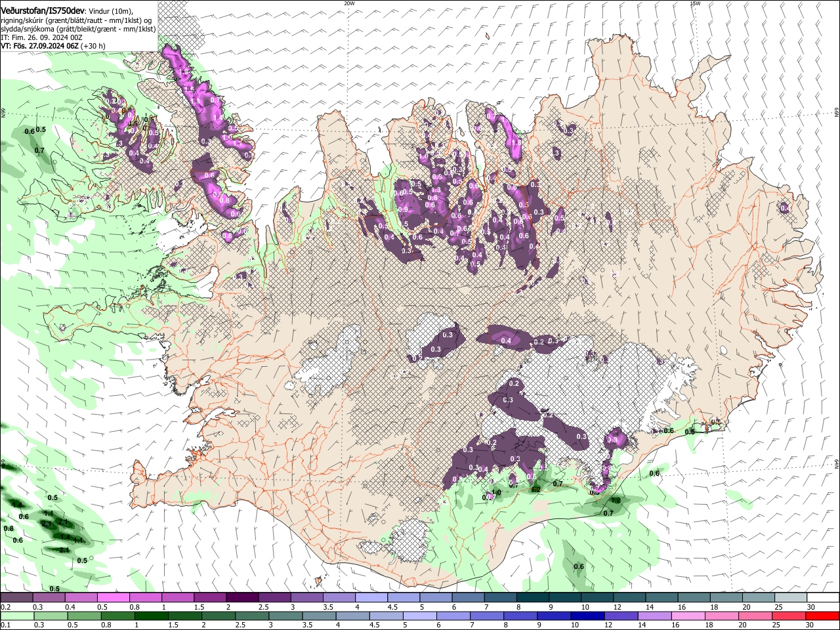
Task: Click the 'VT: Fös. 27.09.2024 06Z (+30 h)' line
Action: [52, 46]
